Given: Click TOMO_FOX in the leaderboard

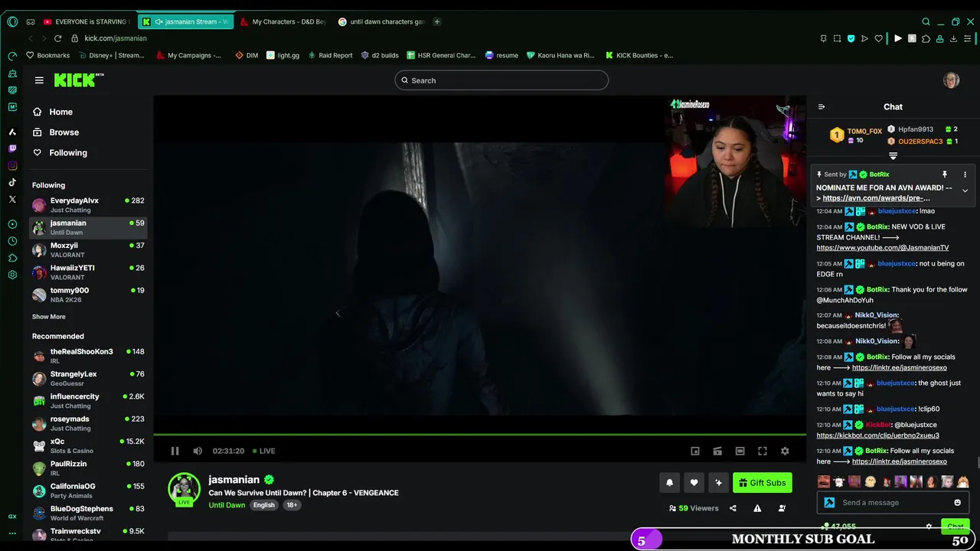Looking at the screenshot, I should (x=864, y=132).
